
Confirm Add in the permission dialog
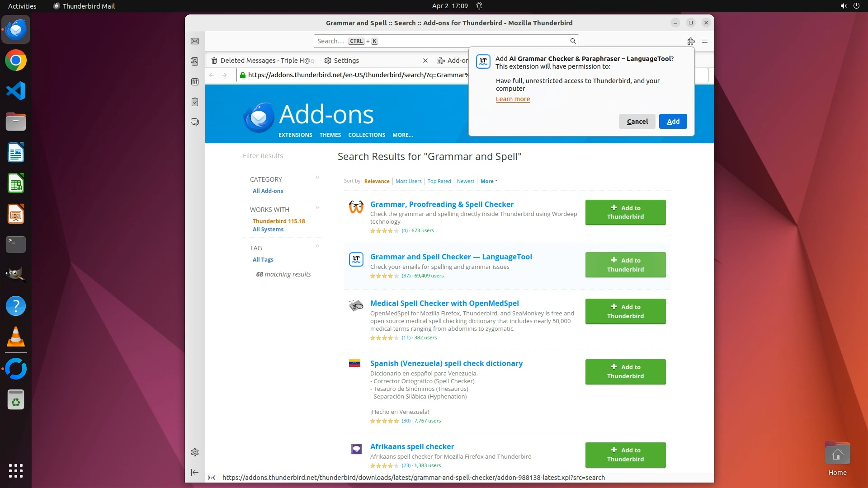673,122
